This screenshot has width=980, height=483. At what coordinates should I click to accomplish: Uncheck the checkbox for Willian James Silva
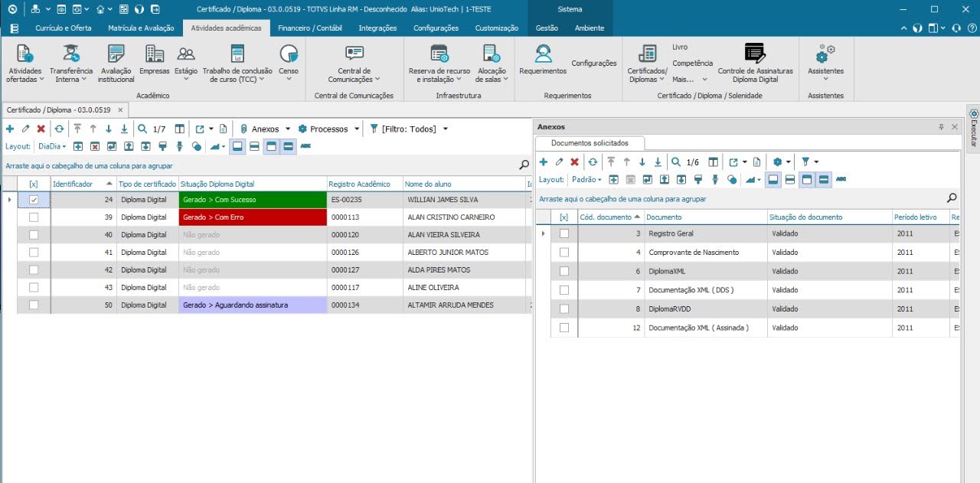(x=34, y=200)
